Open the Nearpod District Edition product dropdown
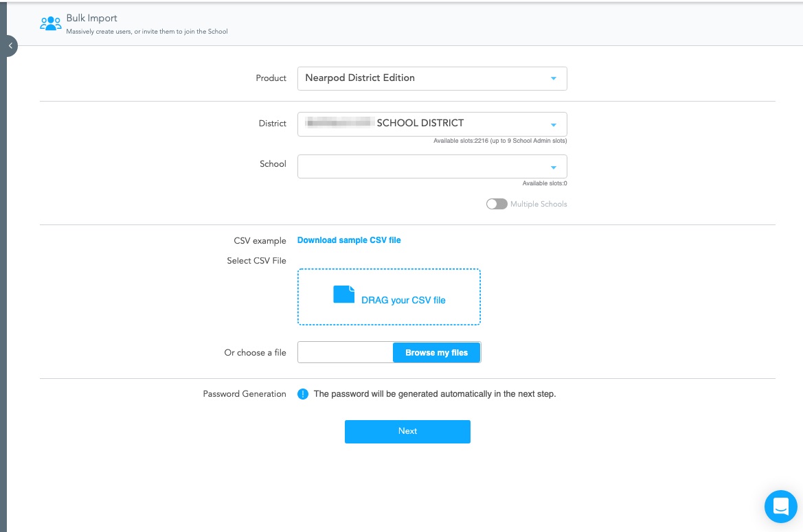 [x=419, y=78]
